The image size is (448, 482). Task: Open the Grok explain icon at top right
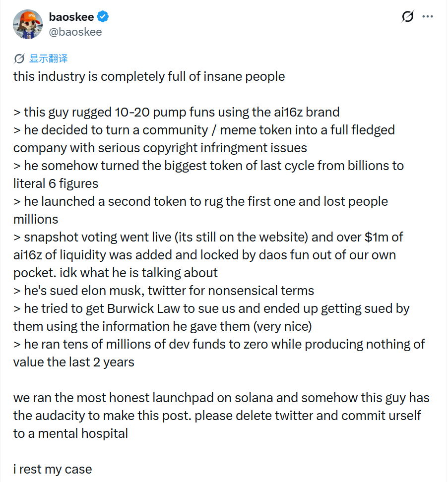pyautogui.click(x=407, y=16)
